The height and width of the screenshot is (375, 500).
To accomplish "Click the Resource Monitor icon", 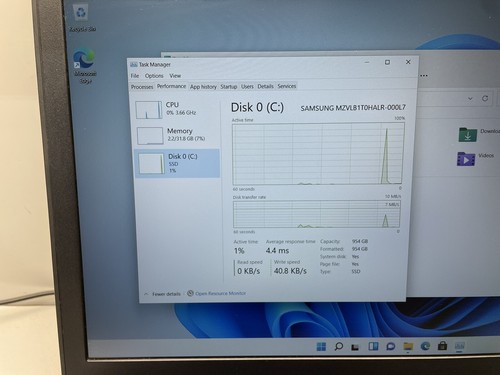I will (x=190, y=293).
